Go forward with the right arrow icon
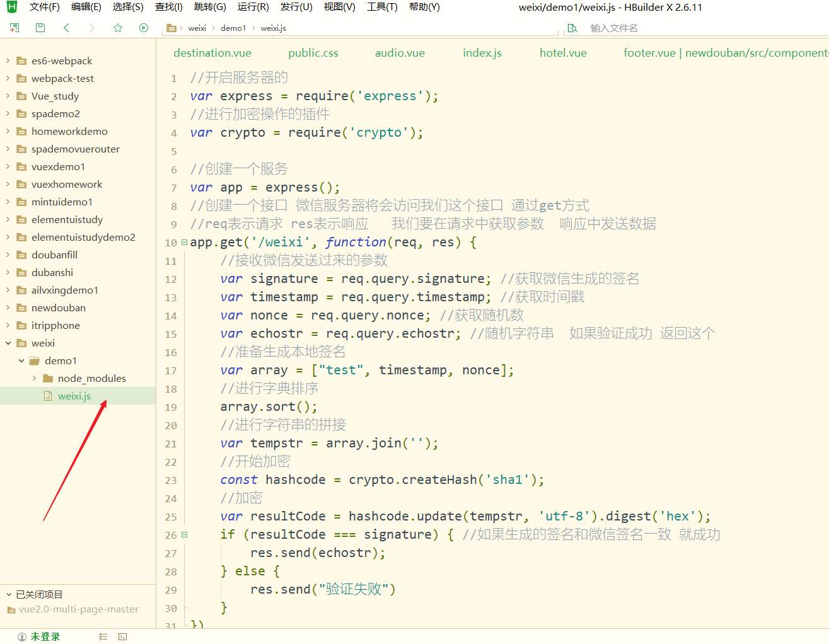The image size is (829, 644). click(x=92, y=28)
